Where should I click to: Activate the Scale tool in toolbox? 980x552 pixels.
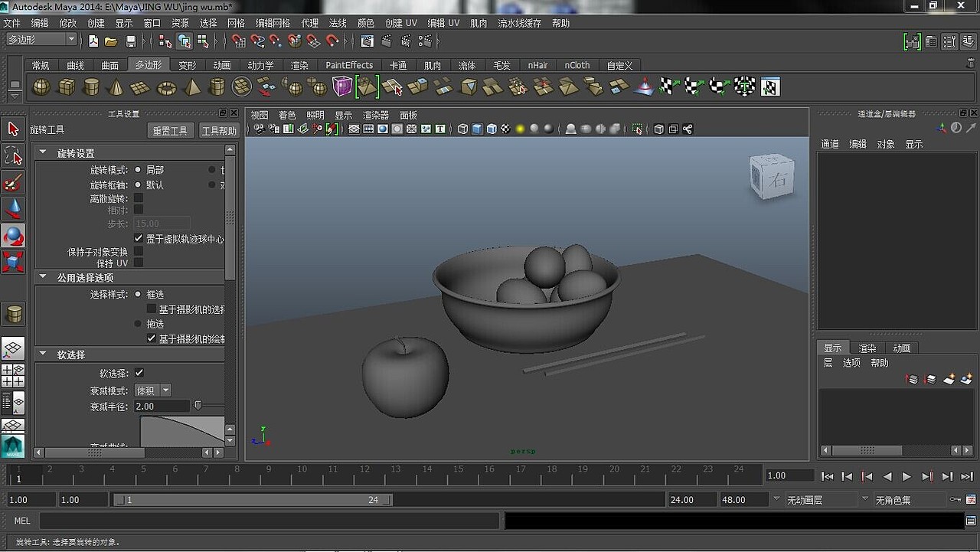[x=13, y=261]
